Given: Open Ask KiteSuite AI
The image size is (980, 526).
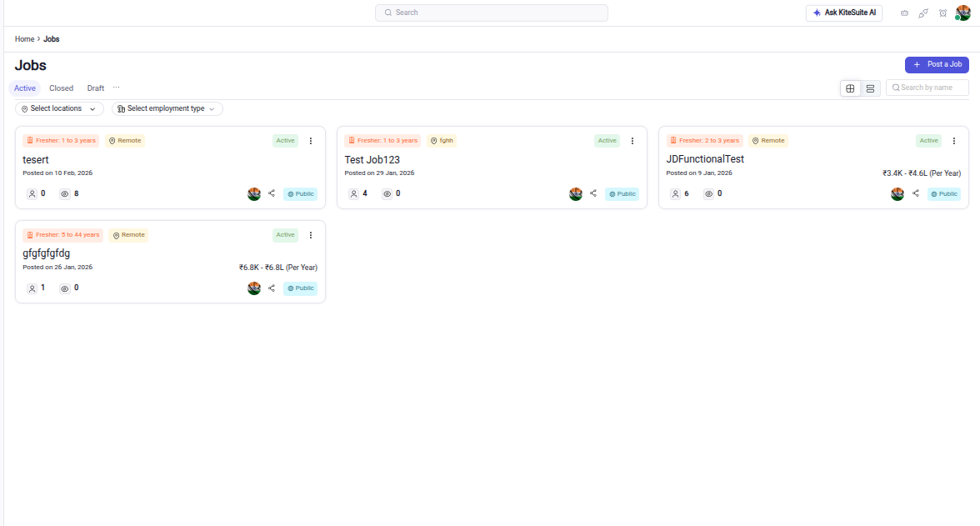Looking at the screenshot, I should 843,13.
